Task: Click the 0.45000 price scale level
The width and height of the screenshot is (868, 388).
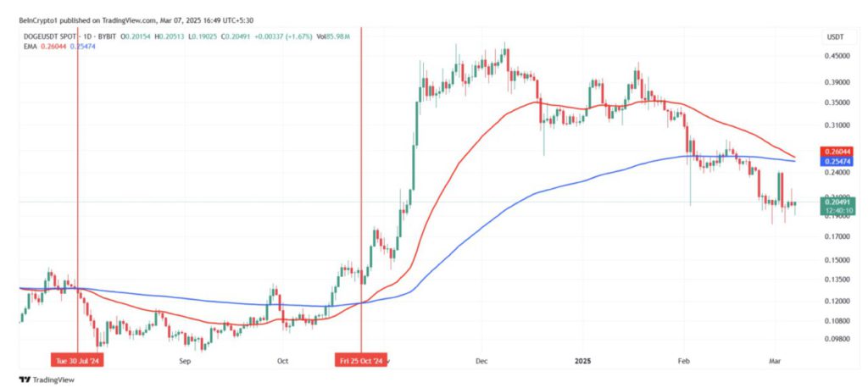Action: (836, 56)
